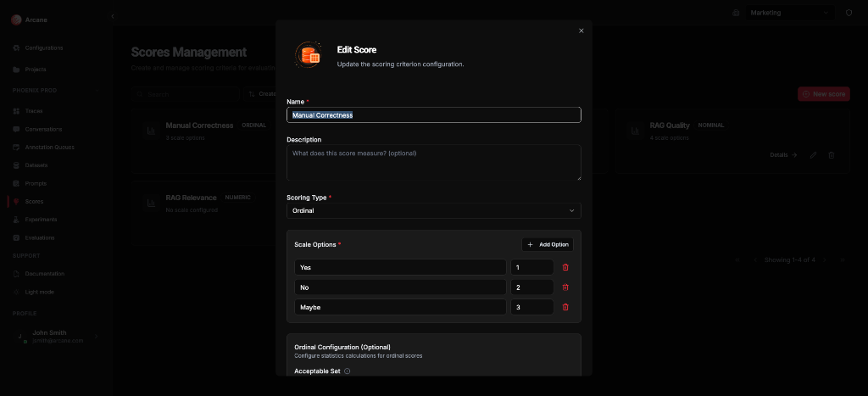The width and height of the screenshot is (868, 396).
Task: Navigate to Experiments in the sidebar
Action: [41, 220]
